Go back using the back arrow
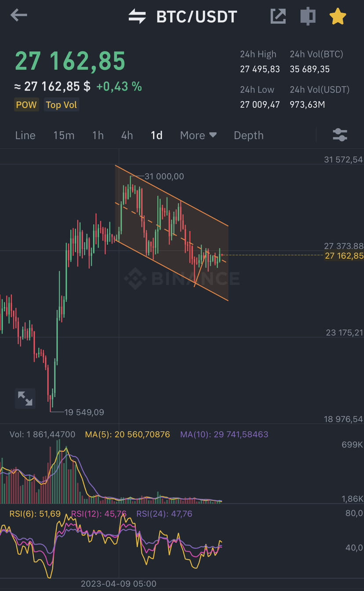 coord(18,15)
